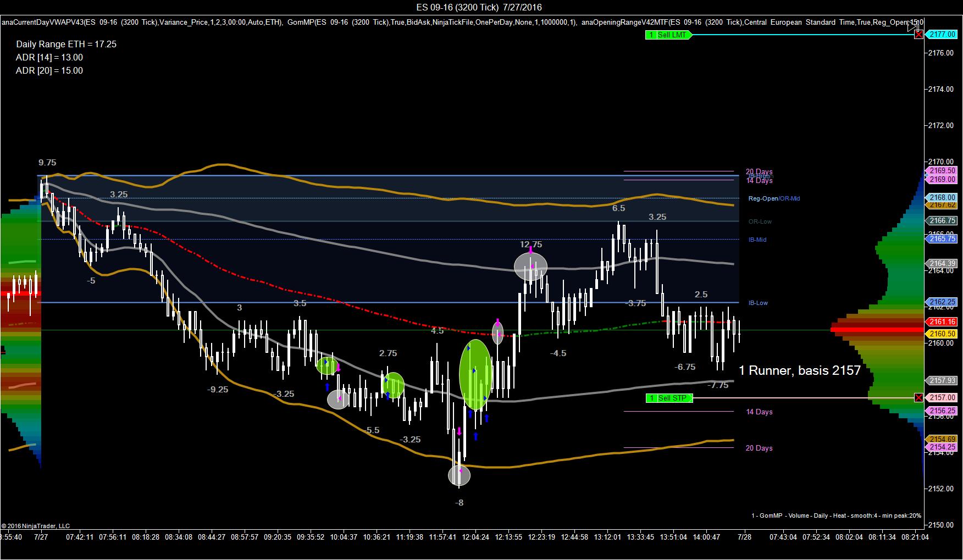
Task: Click the 08:18:28 time axis label
Action: point(146,537)
